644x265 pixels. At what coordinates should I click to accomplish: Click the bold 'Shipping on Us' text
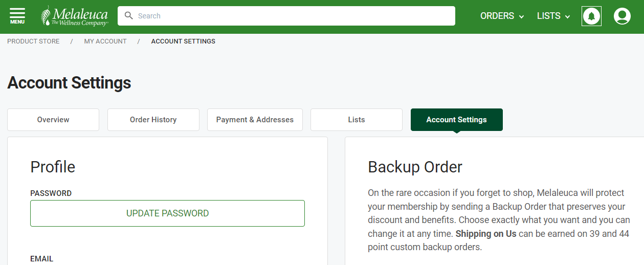[486, 234]
